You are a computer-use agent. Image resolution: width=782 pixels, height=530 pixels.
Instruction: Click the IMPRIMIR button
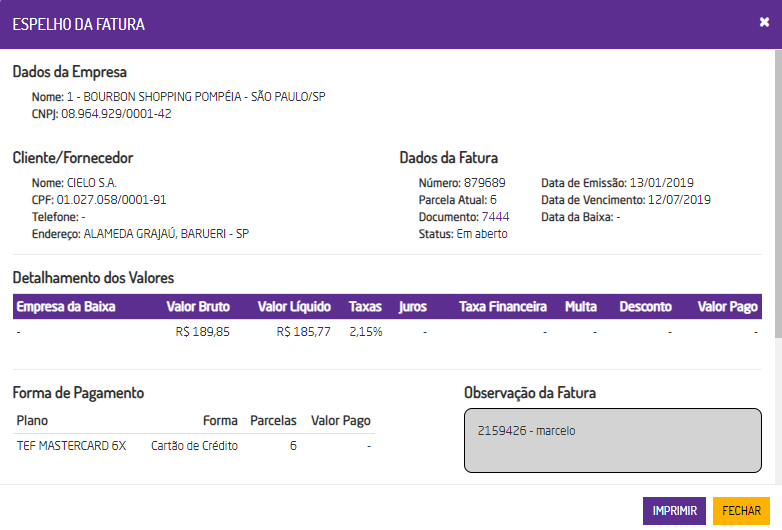point(675,510)
